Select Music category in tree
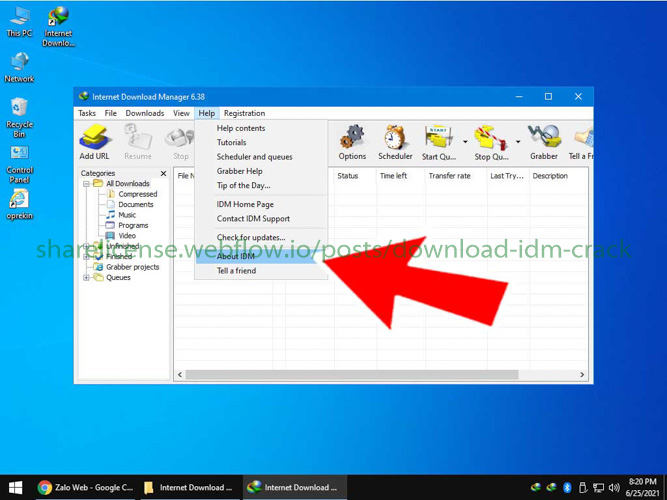The image size is (667, 500). tap(127, 215)
